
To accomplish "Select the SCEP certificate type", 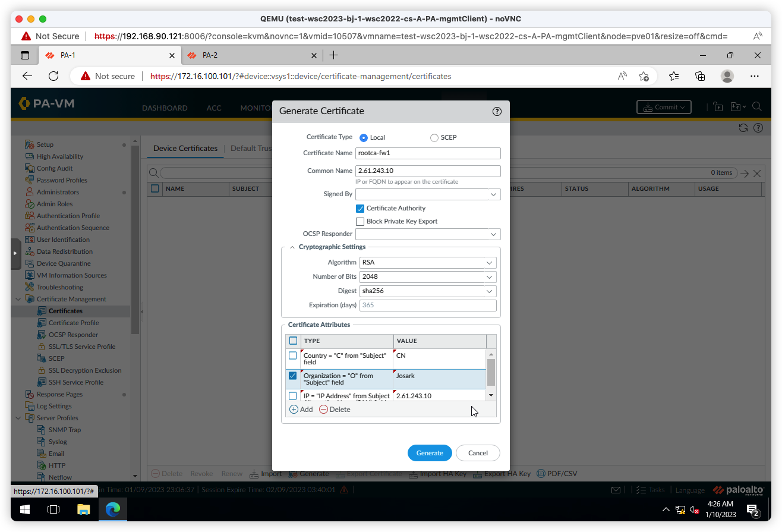I will pos(434,138).
